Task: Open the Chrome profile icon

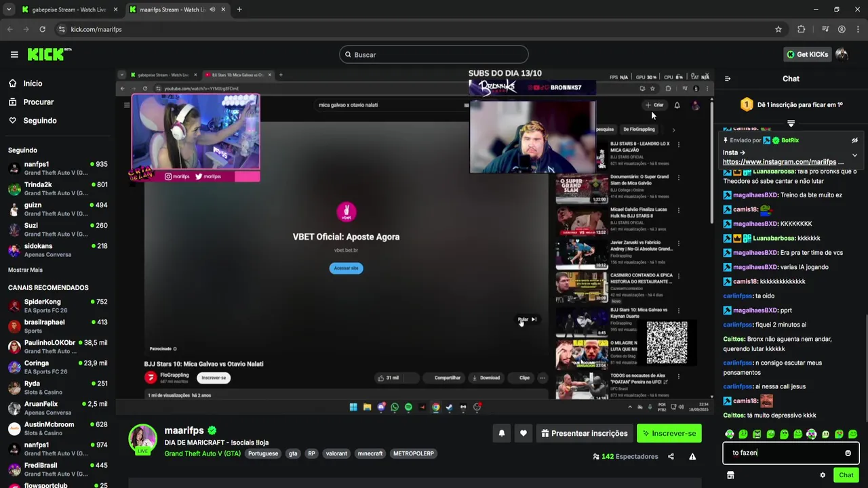Action: (842, 29)
